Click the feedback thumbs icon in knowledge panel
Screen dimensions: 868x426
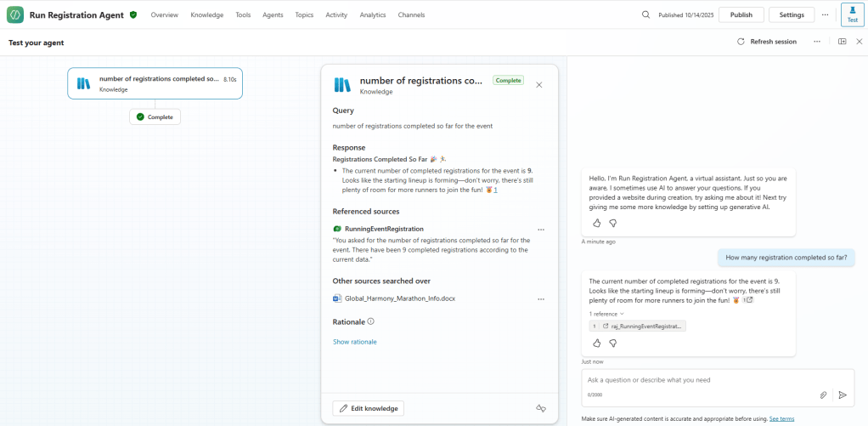coord(541,408)
